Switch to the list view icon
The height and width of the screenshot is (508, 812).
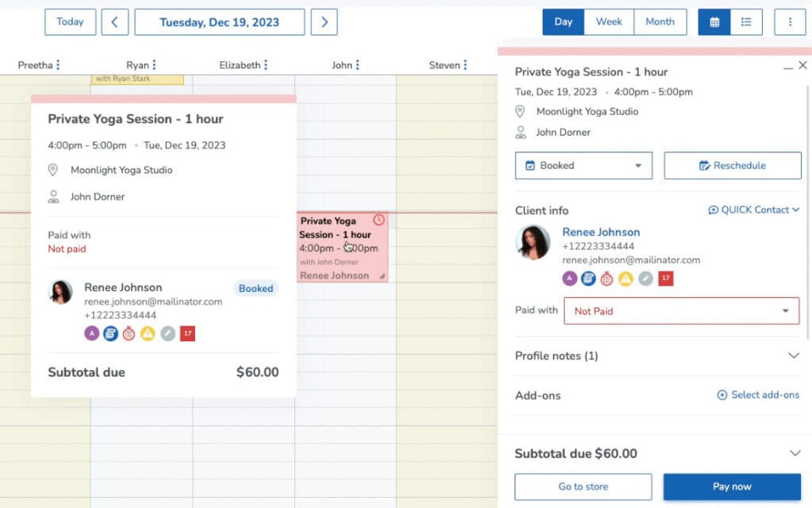[746, 22]
